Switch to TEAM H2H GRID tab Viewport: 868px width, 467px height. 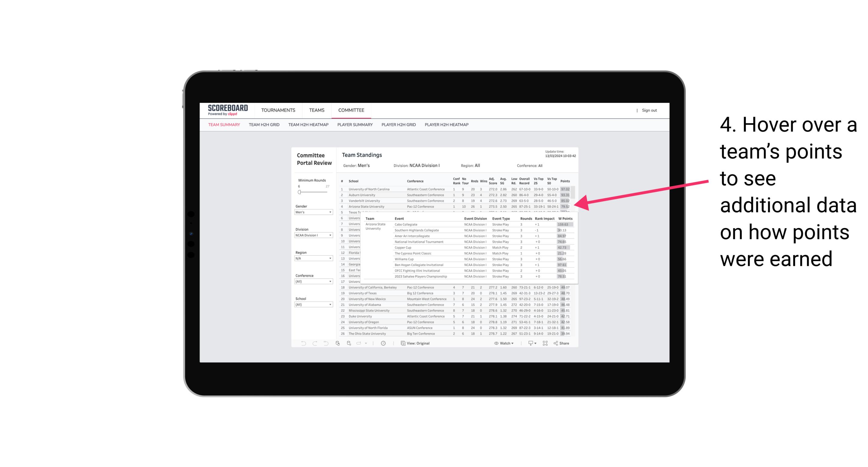(266, 126)
